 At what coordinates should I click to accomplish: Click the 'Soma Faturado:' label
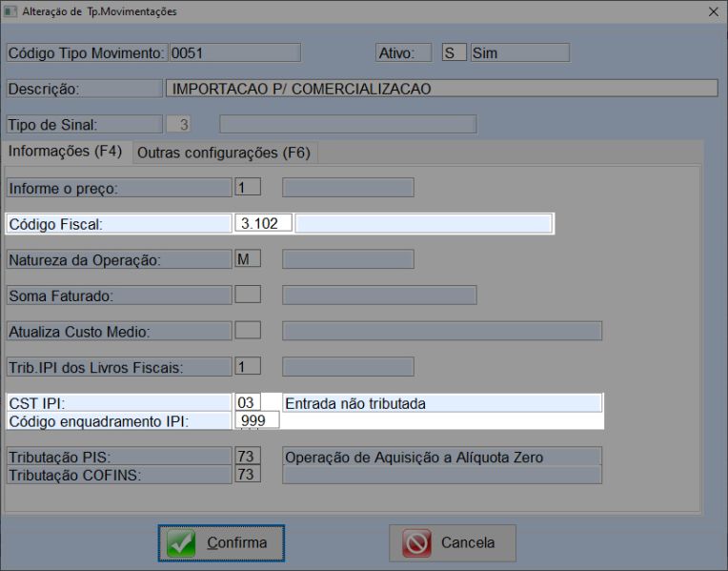(x=119, y=295)
